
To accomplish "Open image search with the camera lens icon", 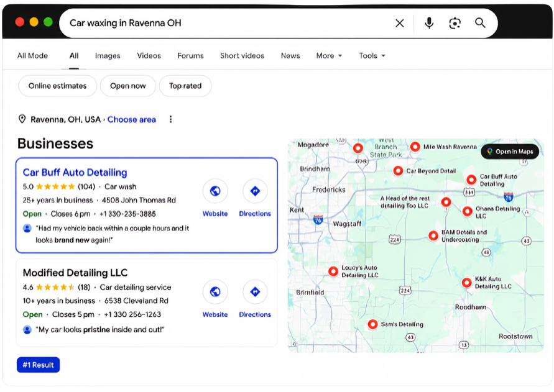I will [x=455, y=24].
